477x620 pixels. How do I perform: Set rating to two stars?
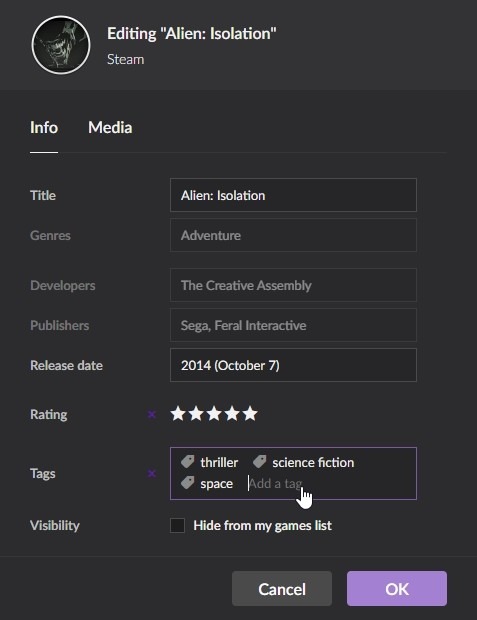click(x=196, y=414)
